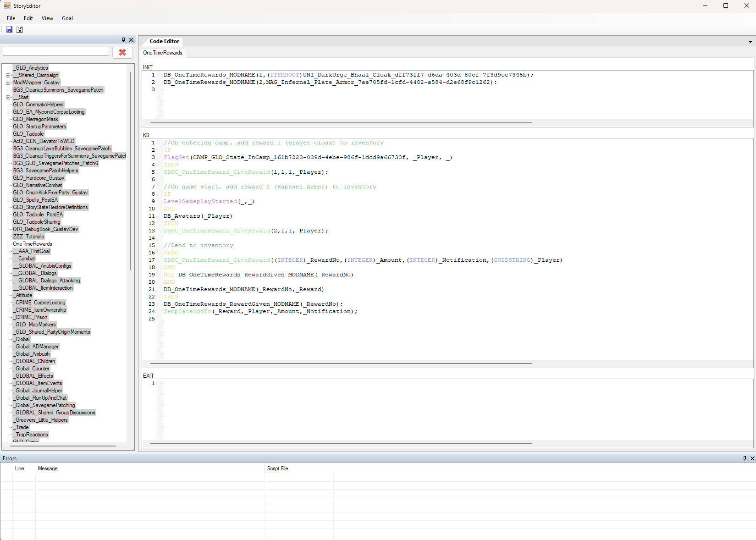Select the OneTimeRewards editor tab
This screenshot has height=540, width=756.
[x=163, y=53]
